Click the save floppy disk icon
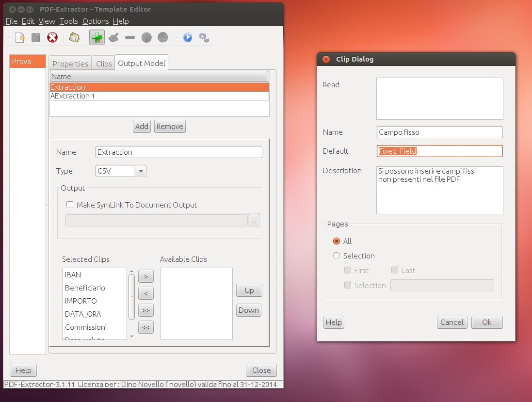 tap(36, 37)
